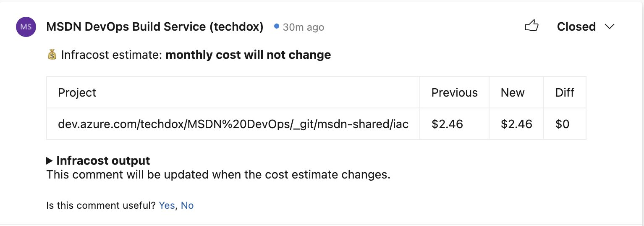644x226 pixels.
Task: Like the comment with thumbs-up icon
Action: (531, 26)
